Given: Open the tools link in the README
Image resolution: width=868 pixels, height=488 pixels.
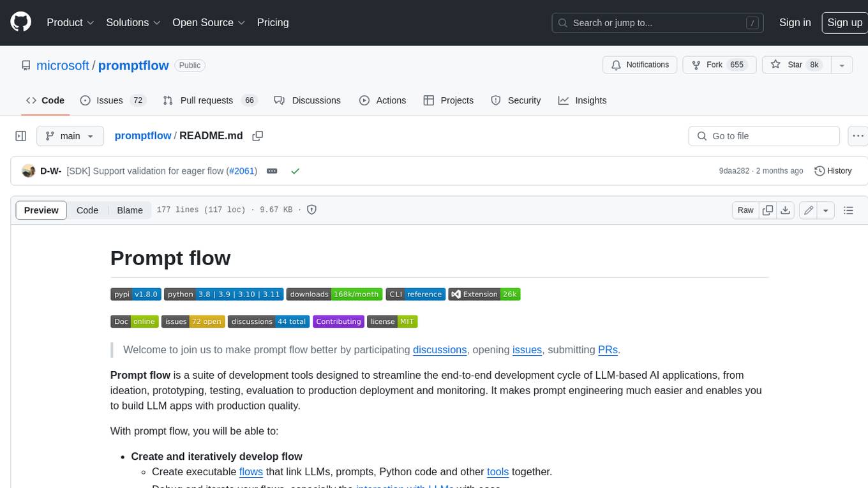Looking at the screenshot, I should coord(498,472).
